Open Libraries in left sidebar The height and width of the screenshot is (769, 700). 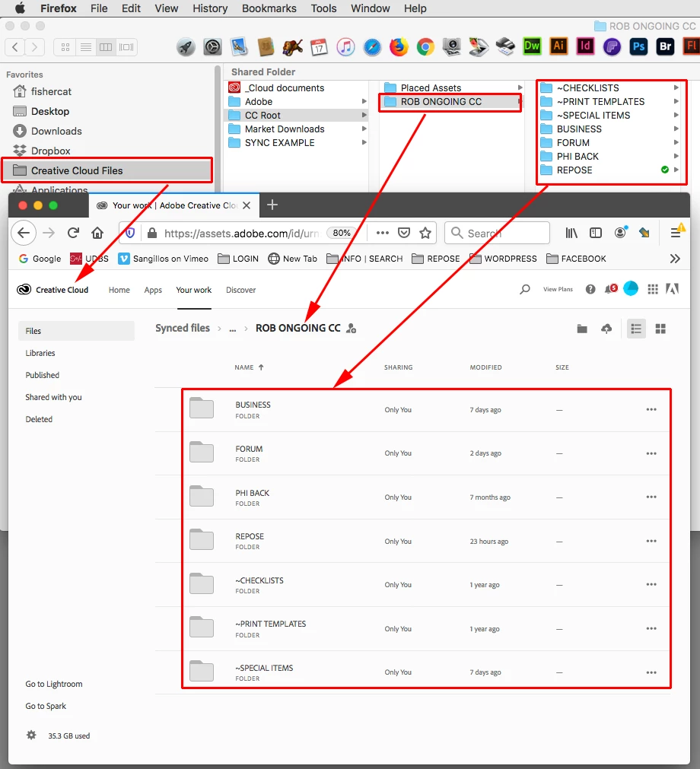click(x=40, y=353)
